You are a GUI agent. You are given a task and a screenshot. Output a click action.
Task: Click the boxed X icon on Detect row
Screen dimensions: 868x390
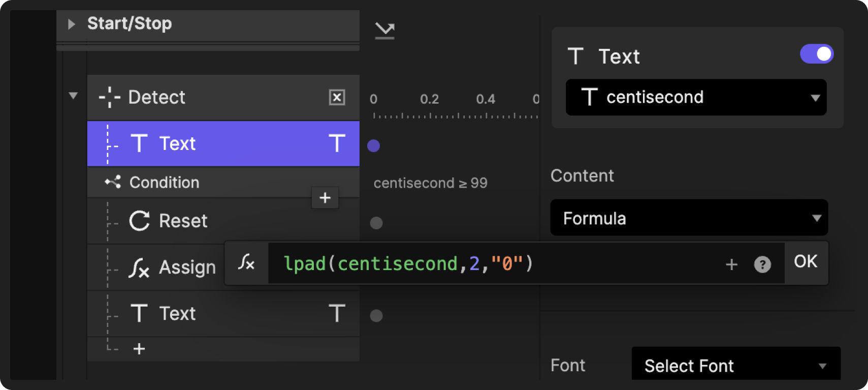click(x=337, y=97)
